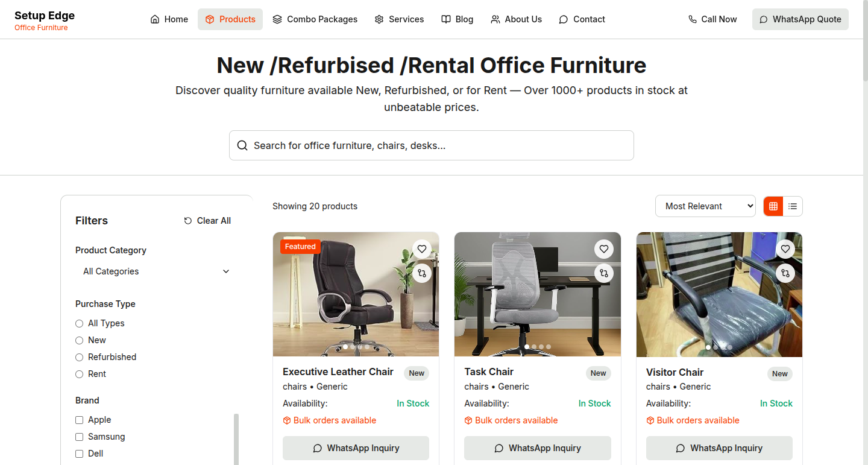Click the brand list scrollbar
Viewport: 868px width, 465px height.
tap(236, 439)
